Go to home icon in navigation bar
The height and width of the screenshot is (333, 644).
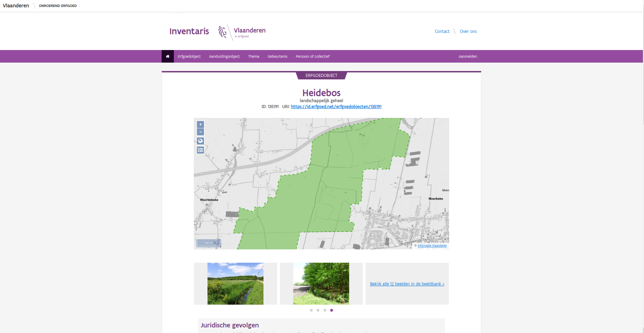(168, 56)
